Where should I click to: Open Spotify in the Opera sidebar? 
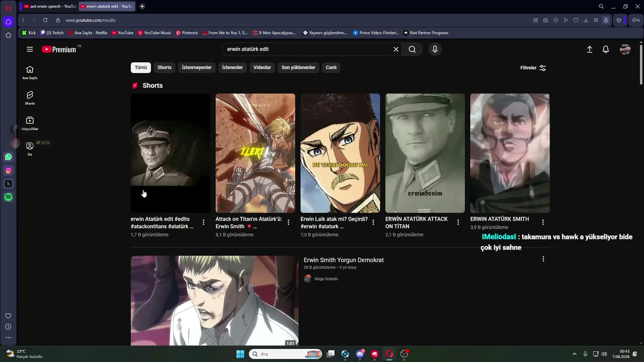coord(9,198)
